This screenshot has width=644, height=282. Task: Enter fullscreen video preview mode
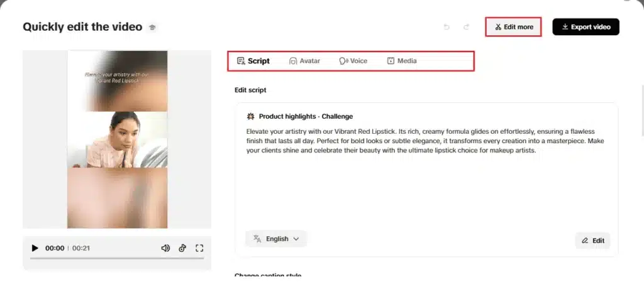199,248
